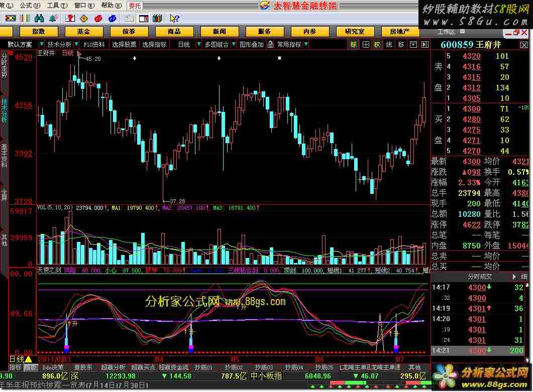
Task: Click the grayed-out card toolbar icon
Action: [x=129, y=19]
